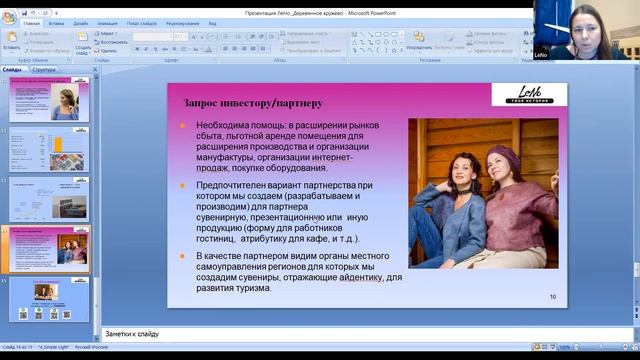Expand the Quick Access Toolbar customize arrow
The image size is (640, 360).
click(x=56, y=13)
